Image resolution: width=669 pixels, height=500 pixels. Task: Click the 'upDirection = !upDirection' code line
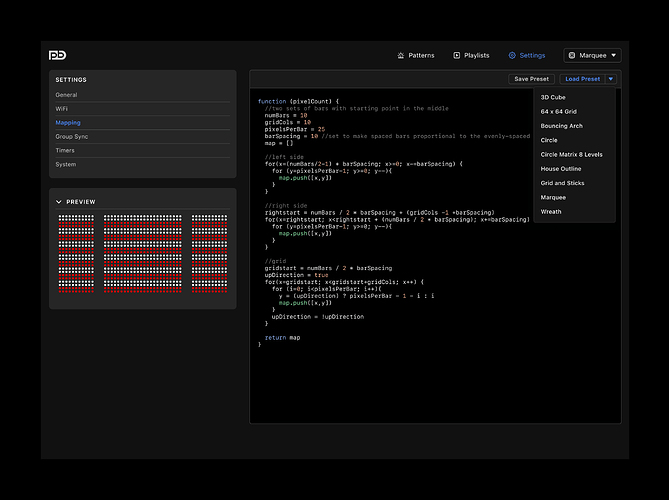317,317
